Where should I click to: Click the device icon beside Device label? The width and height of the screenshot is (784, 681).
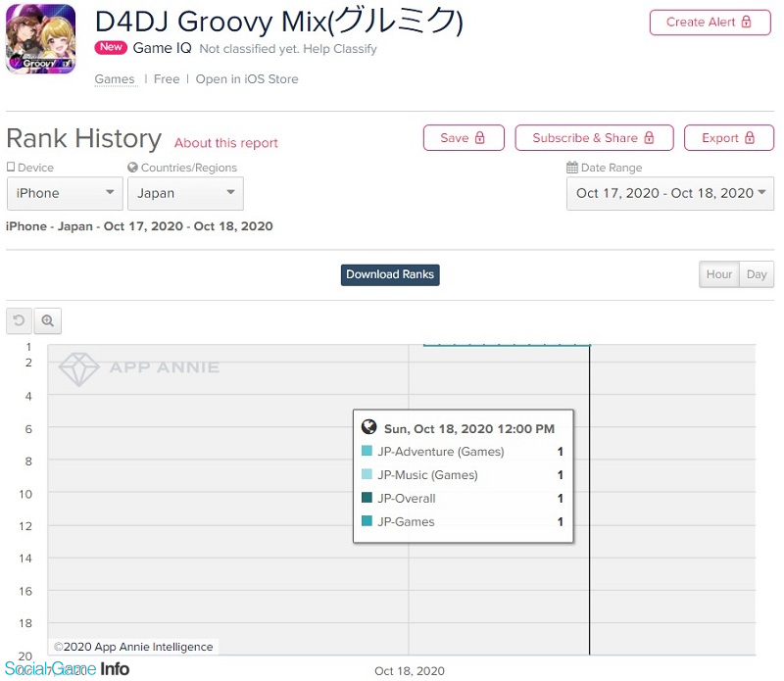pyautogui.click(x=11, y=167)
